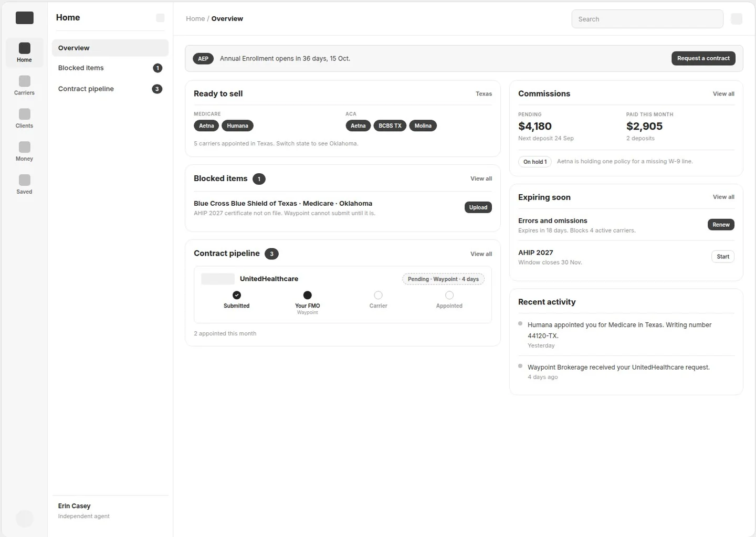This screenshot has height=537, width=756.
Task: Open Blocked items in the side menu
Action: point(110,68)
